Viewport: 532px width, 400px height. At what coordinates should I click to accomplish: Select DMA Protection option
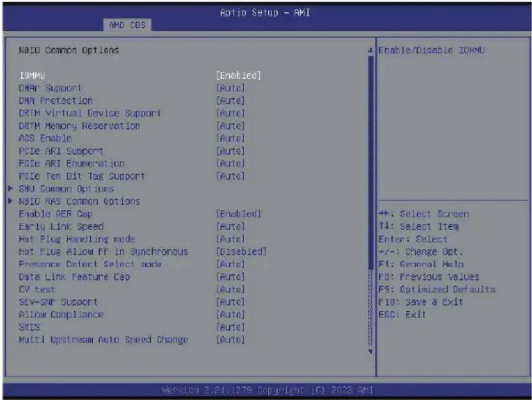[55, 101]
